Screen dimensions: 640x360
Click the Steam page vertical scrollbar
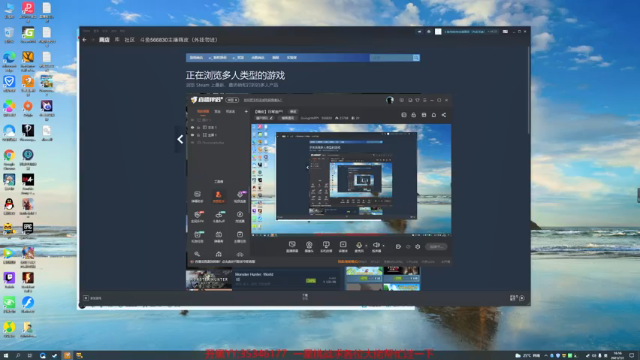point(529,90)
